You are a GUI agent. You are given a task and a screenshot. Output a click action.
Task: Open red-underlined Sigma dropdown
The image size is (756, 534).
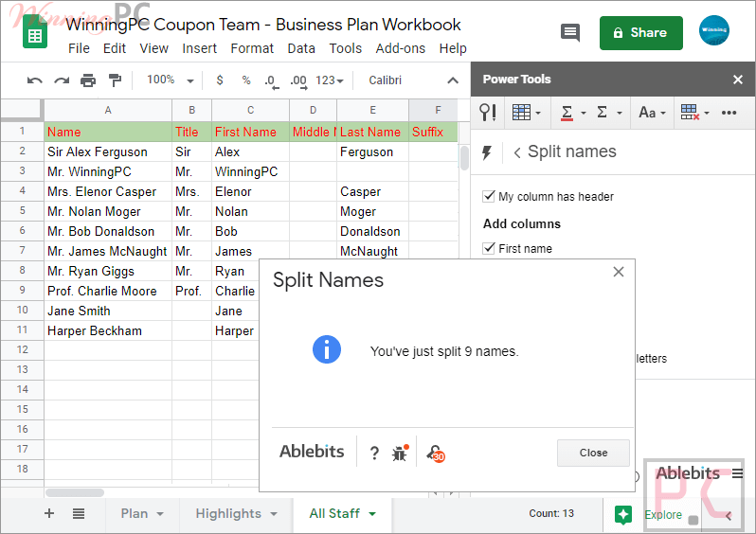point(572,113)
